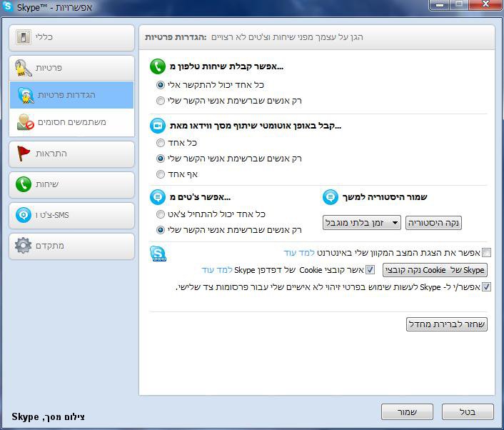Click the blocked users icon
Viewport: 504px width, 430px height.
pos(26,122)
